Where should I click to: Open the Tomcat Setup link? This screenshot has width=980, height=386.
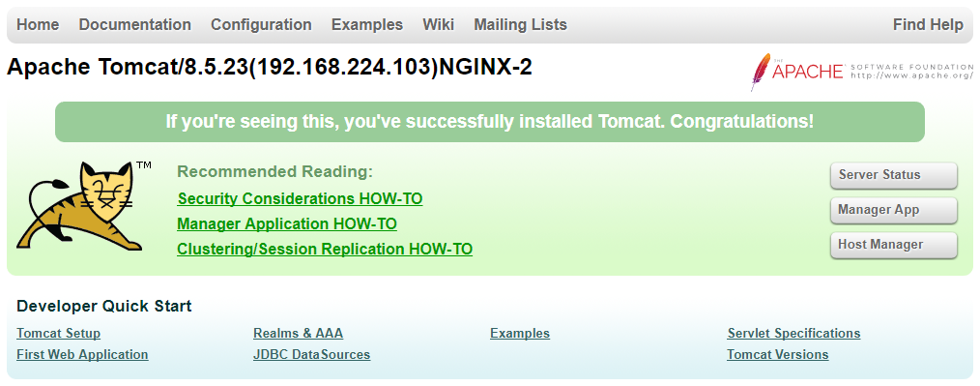point(59,334)
